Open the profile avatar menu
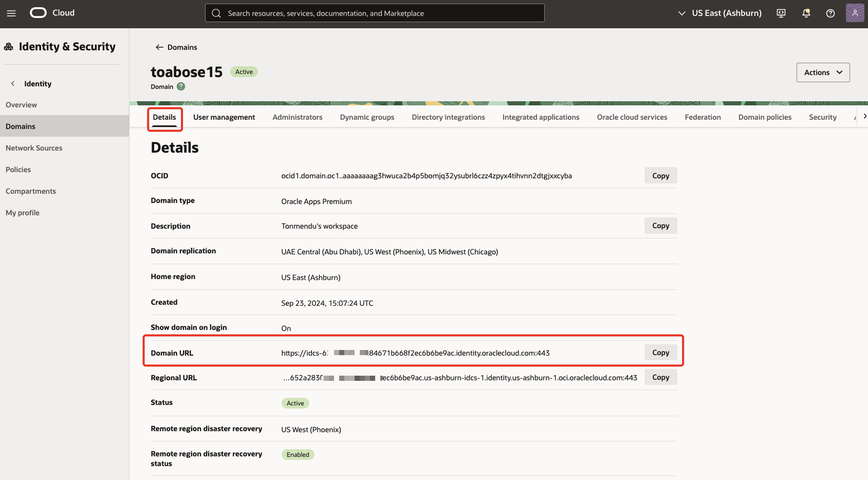Viewport: 868px width, 480px height. click(x=855, y=13)
